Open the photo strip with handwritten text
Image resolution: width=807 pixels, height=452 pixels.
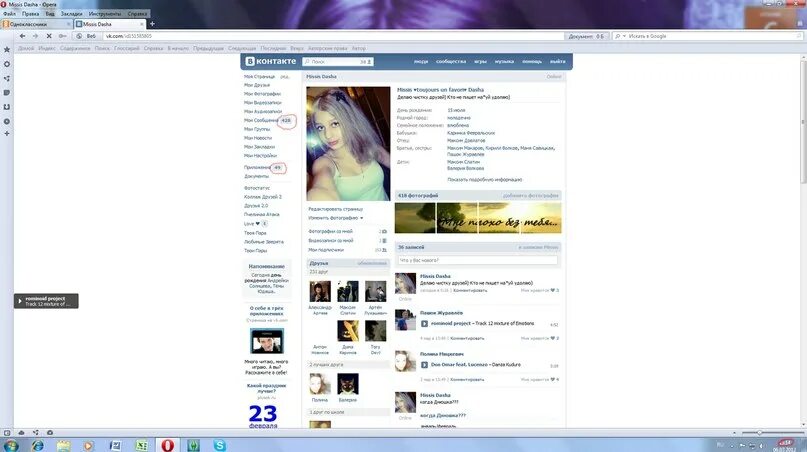pyautogui.click(x=478, y=218)
